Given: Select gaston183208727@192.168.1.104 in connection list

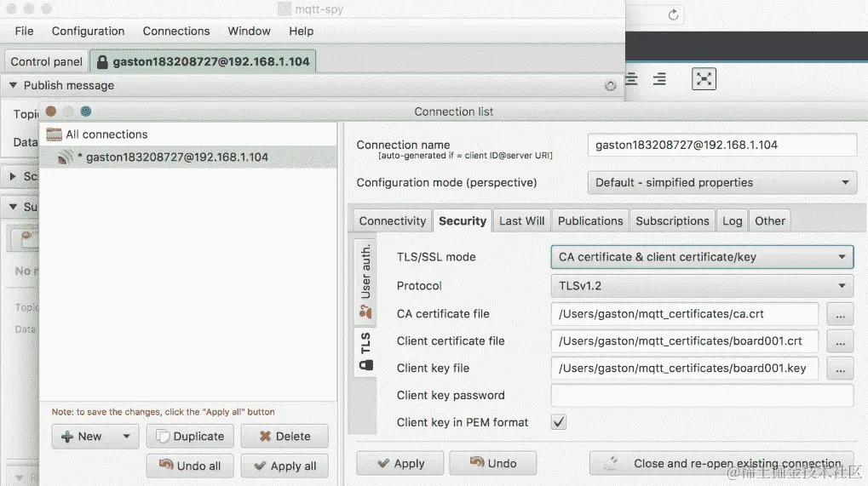Looking at the screenshot, I should pos(188,157).
